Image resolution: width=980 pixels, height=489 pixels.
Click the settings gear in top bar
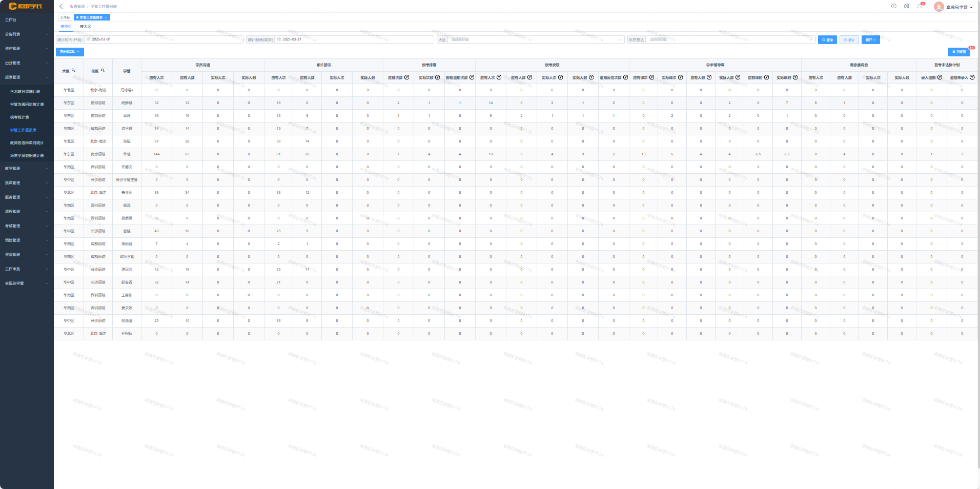point(907,7)
